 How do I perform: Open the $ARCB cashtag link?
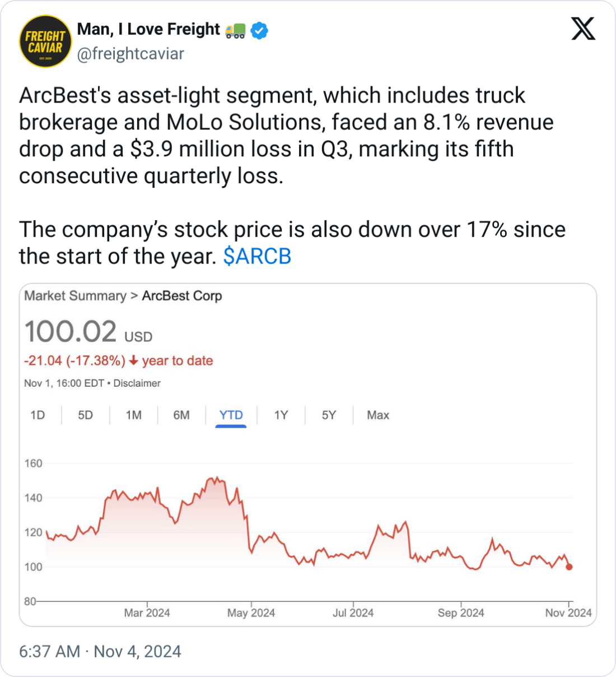pyautogui.click(x=257, y=256)
